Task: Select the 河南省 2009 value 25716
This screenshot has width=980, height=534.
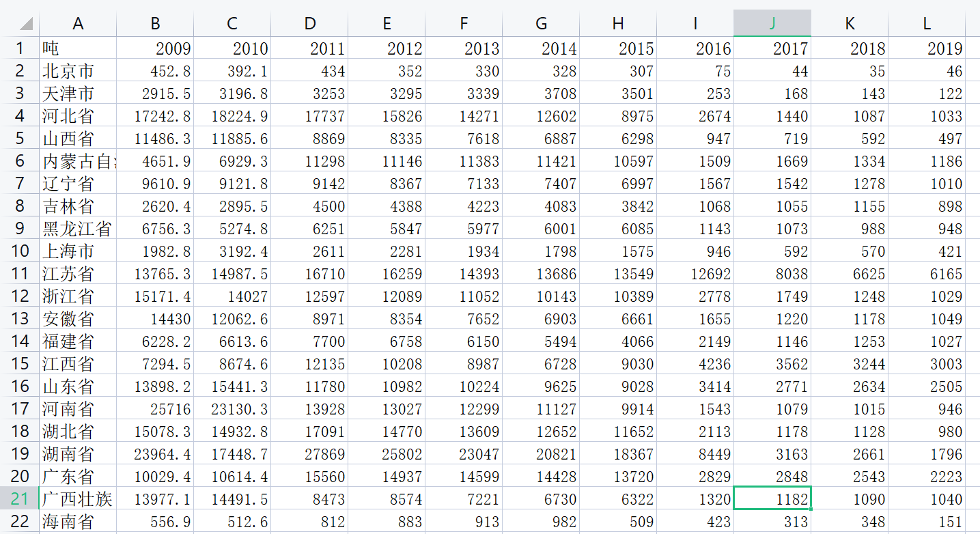Action: 155,409
